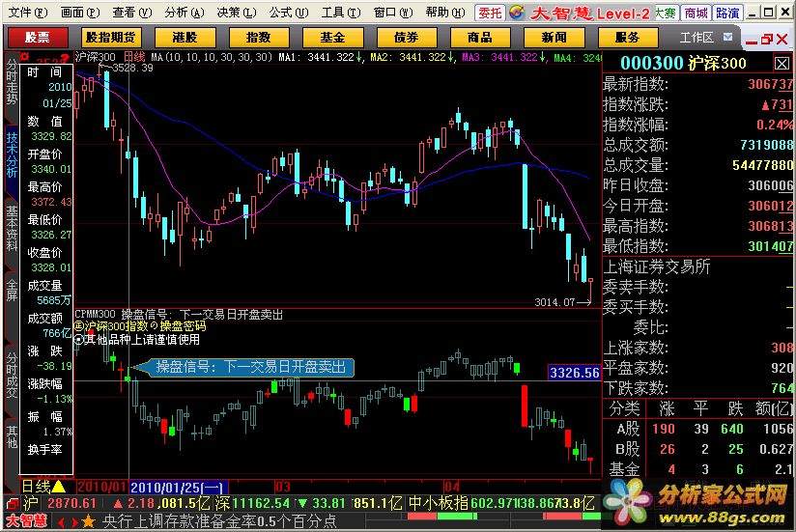The height and width of the screenshot is (532, 796).
Task: Click the 3326.56 price label box
Action: [575, 373]
